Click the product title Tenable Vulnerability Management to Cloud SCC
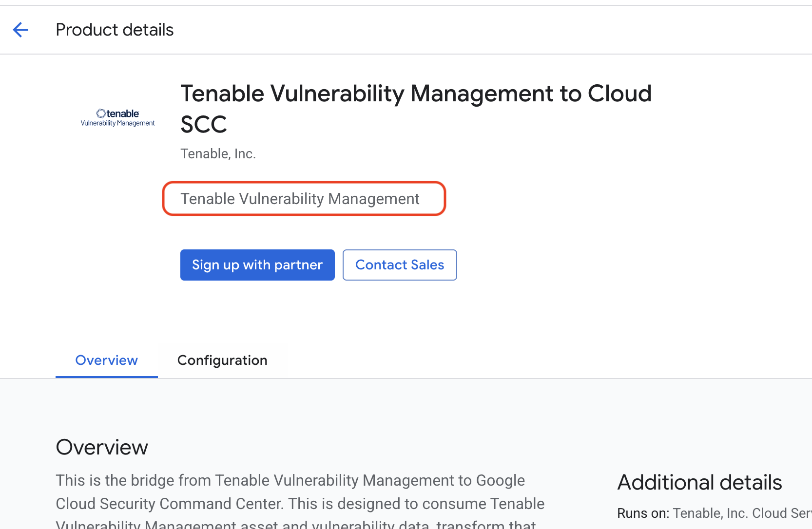The width and height of the screenshot is (812, 529). click(x=416, y=109)
